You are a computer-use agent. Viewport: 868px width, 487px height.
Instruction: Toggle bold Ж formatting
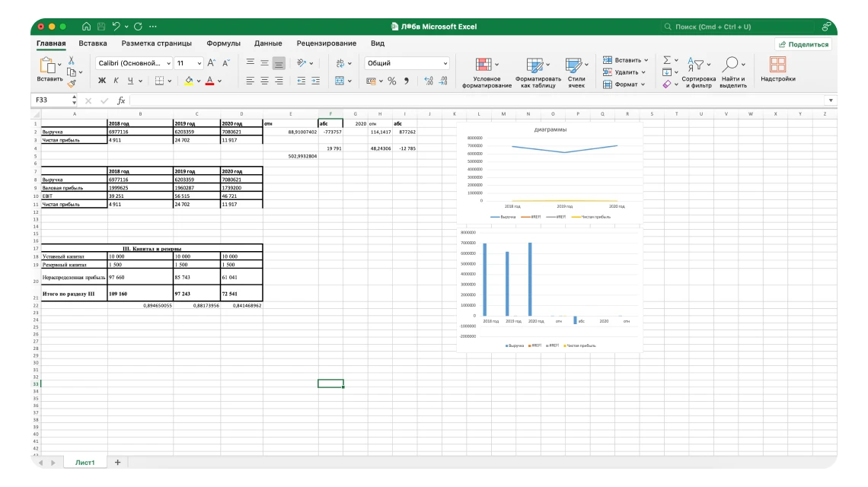tap(102, 81)
